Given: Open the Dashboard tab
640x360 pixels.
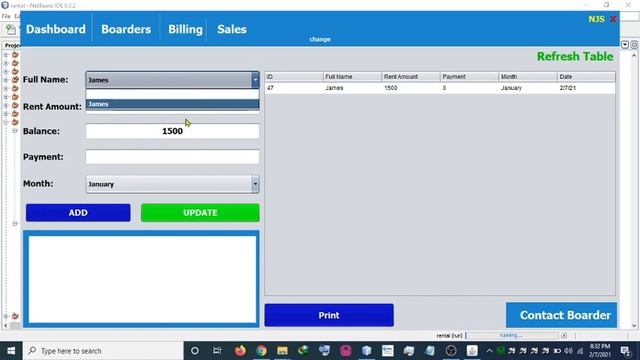Looking at the screenshot, I should coord(56,29).
